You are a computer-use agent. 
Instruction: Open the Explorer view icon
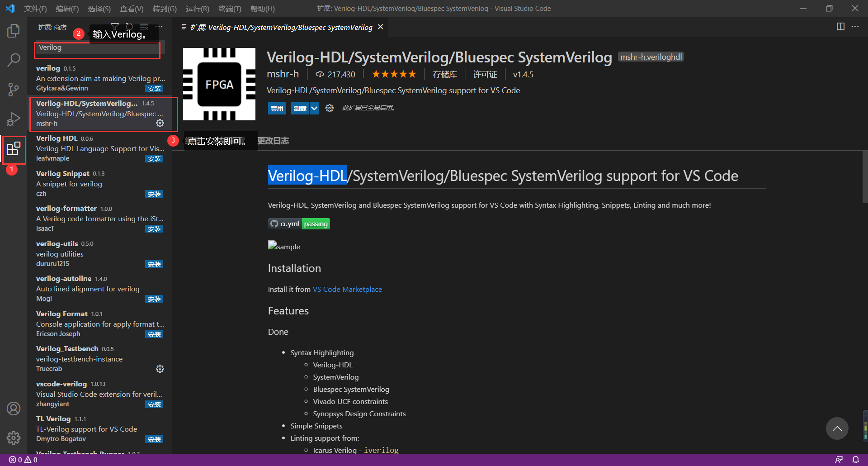[x=14, y=30]
